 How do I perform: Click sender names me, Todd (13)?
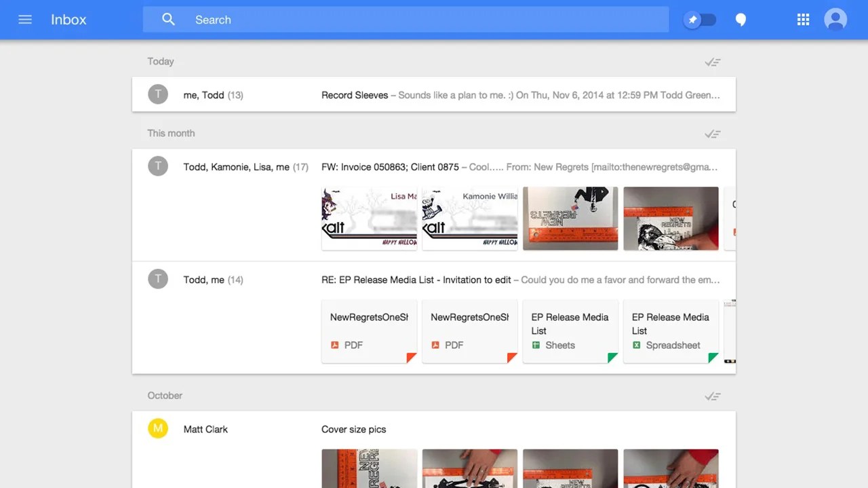[x=213, y=95]
